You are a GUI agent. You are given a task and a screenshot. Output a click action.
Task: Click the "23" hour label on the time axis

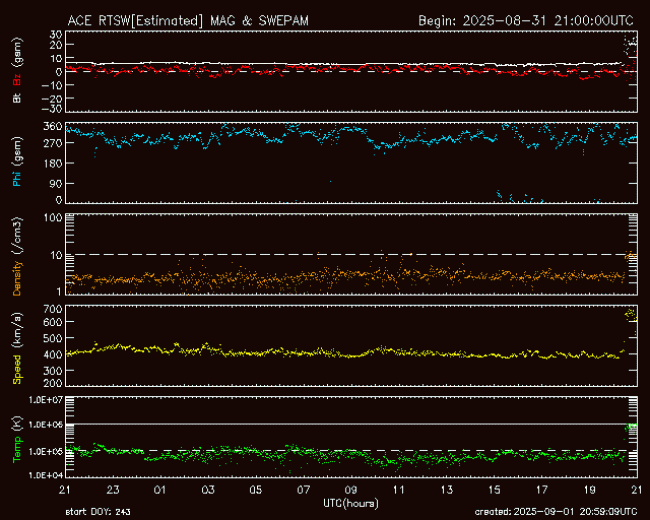click(113, 490)
